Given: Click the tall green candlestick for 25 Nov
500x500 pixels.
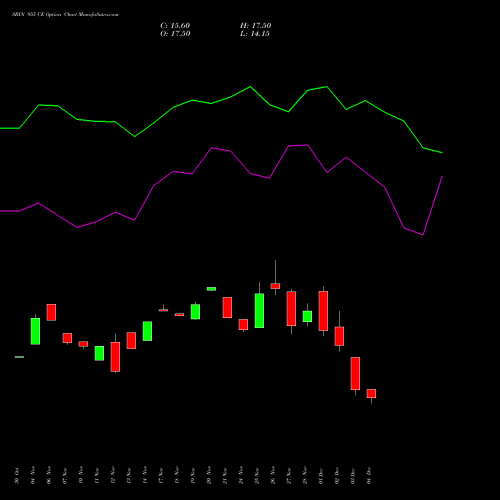Looking at the screenshot, I should click(x=259, y=310).
